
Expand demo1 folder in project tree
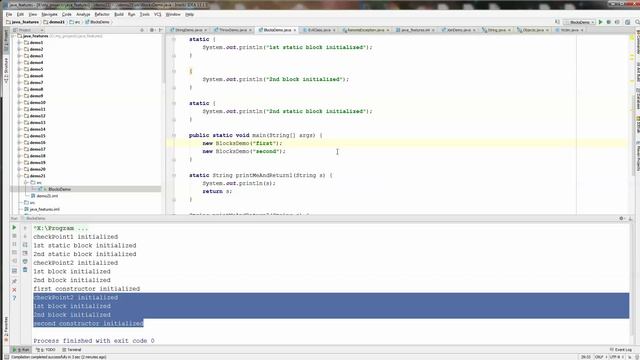(x=19, y=42)
